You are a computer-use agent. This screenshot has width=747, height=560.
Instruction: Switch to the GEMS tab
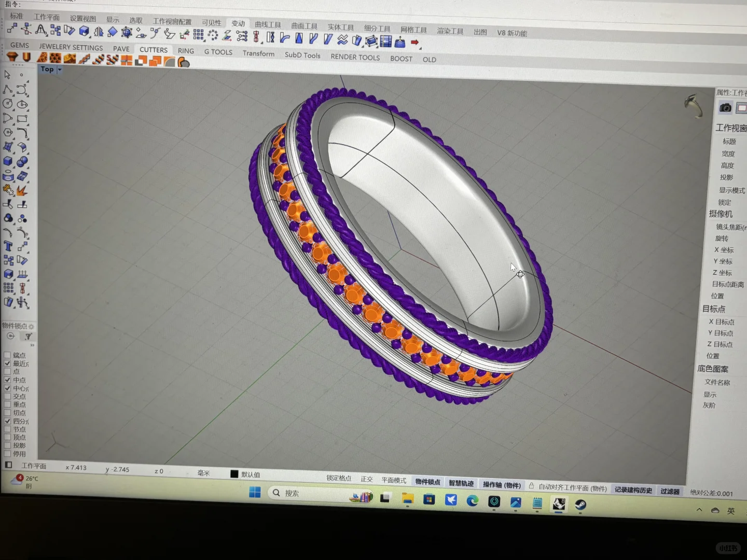point(20,45)
